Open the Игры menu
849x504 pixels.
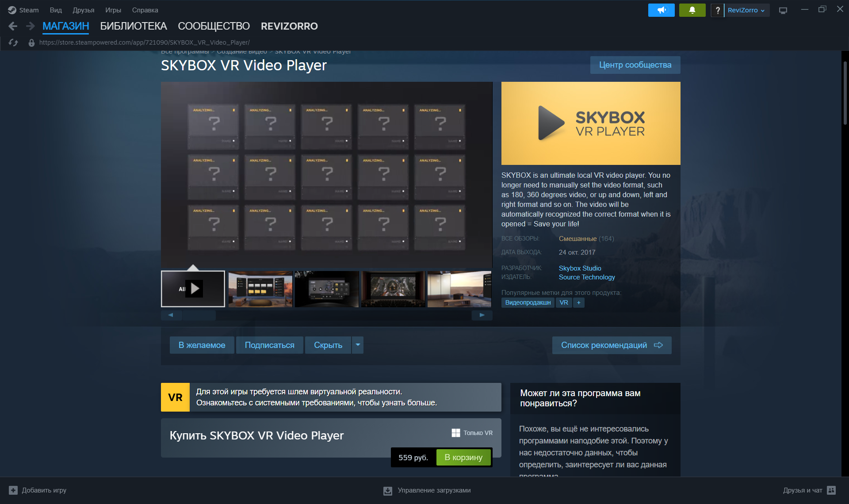point(113,10)
